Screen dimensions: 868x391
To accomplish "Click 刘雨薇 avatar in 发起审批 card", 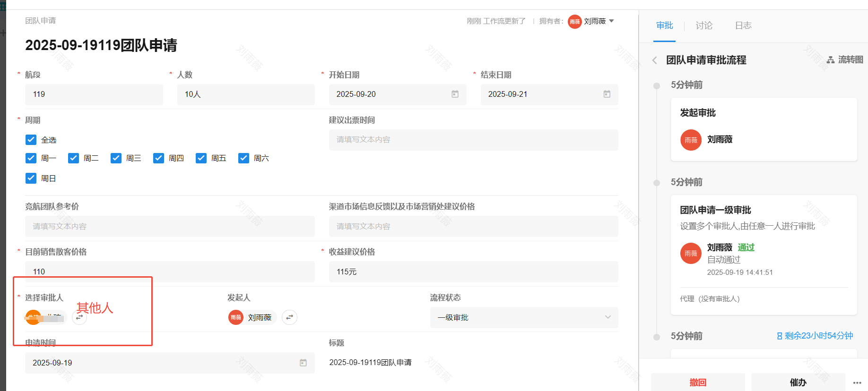I will coord(691,140).
